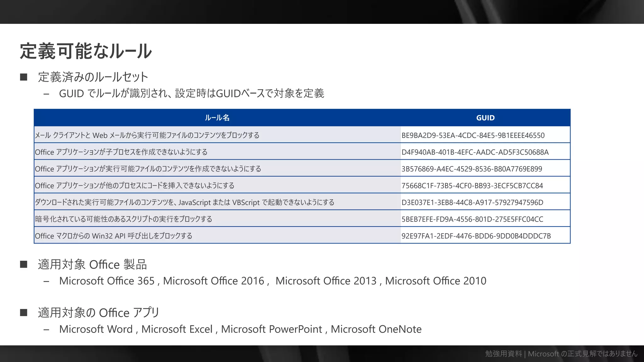Select GUID 75668C1F-73B5-4CF0-BB93-3ECF5CB7CC84
Viewport: 644px width, 362px height.
[x=472, y=186]
